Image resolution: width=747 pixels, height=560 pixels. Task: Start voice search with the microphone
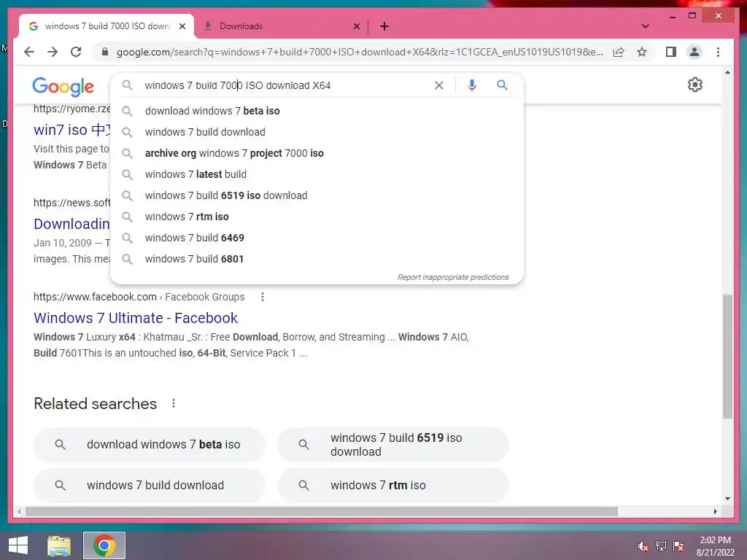472,85
